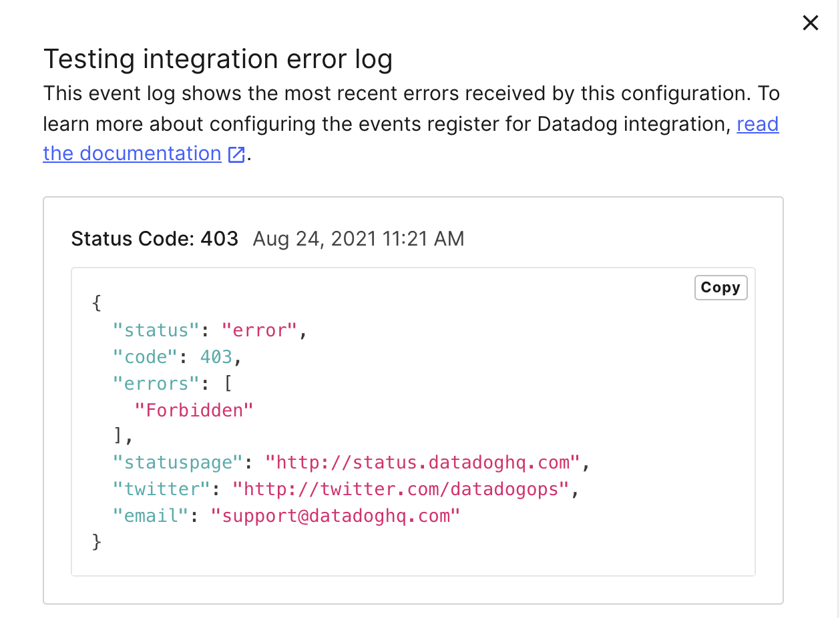Viewport: 840px width, 618px height.
Task: Select the Status Code: 403 header text
Action: [154, 238]
